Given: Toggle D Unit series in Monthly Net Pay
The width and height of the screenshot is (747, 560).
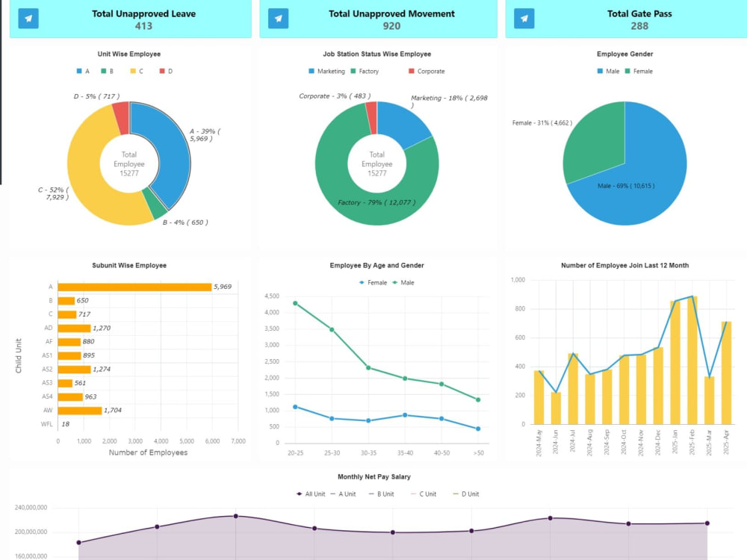Looking at the screenshot, I should [466, 494].
